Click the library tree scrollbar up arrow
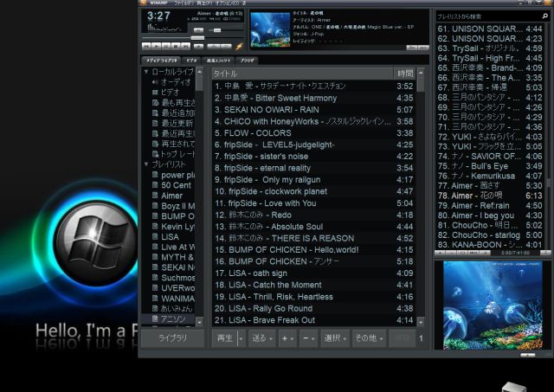Image resolution: width=554 pixels, height=392 pixels. pyautogui.click(x=200, y=72)
